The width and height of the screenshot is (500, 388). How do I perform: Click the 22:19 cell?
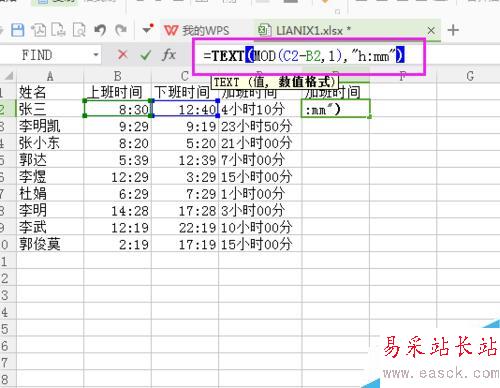tap(185, 227)
